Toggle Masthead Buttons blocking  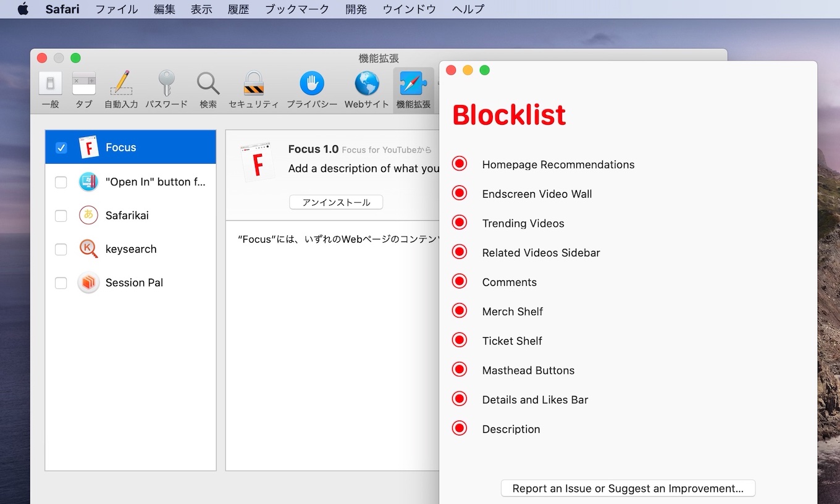pos(460,369)
